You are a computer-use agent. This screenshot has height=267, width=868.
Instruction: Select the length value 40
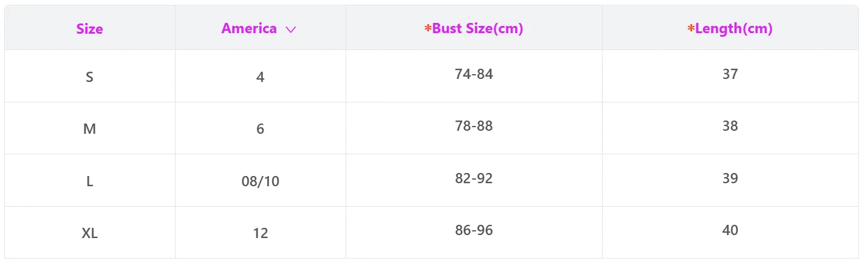pos(730,230)
